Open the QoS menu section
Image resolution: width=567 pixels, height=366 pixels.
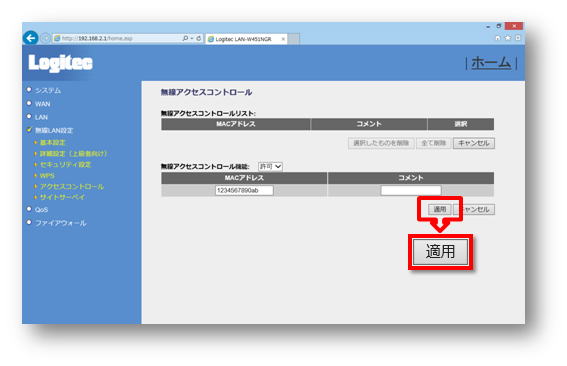click(x=41, y=210)
